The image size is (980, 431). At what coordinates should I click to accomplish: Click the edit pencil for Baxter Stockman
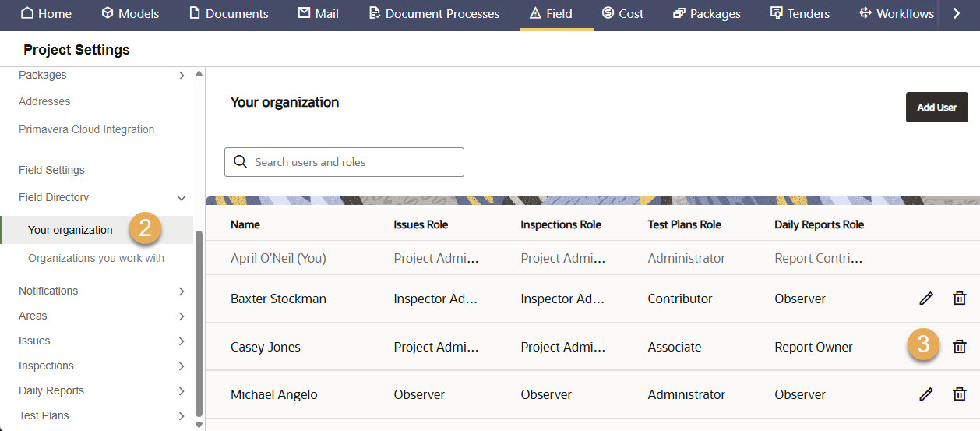point(925,299)
